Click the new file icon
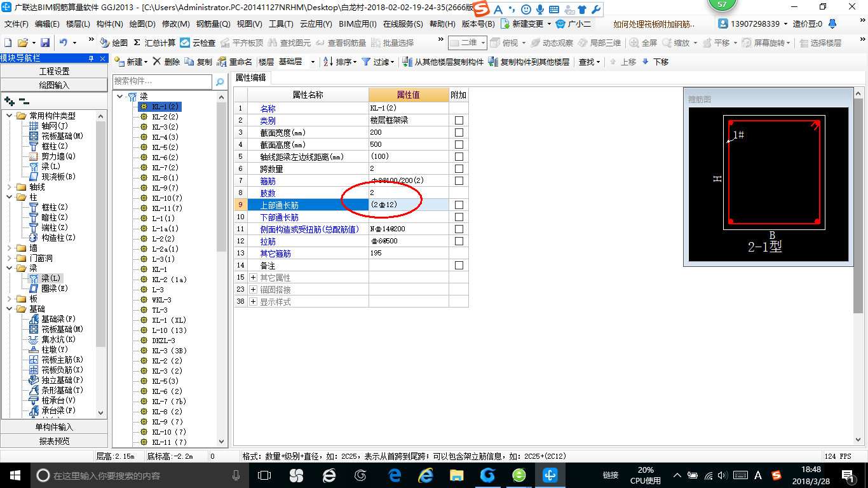Image resolution: width=868 pixels, height=488 pixels. (8, 43)
